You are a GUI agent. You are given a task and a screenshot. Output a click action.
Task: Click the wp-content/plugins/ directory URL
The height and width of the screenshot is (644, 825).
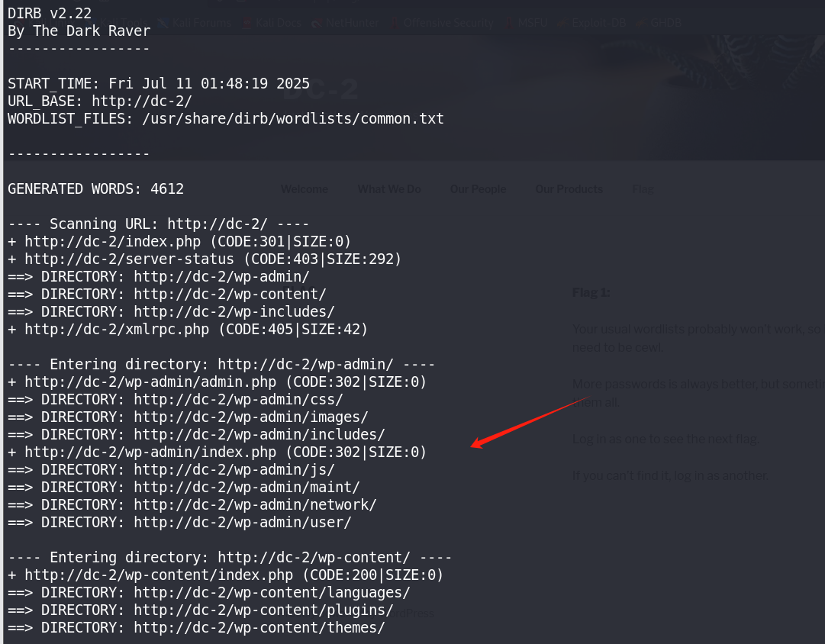click(263, 610)
